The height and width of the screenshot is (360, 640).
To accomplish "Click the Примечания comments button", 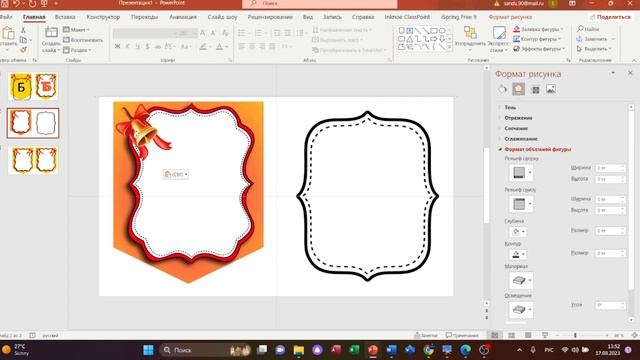I will (462, 335).
